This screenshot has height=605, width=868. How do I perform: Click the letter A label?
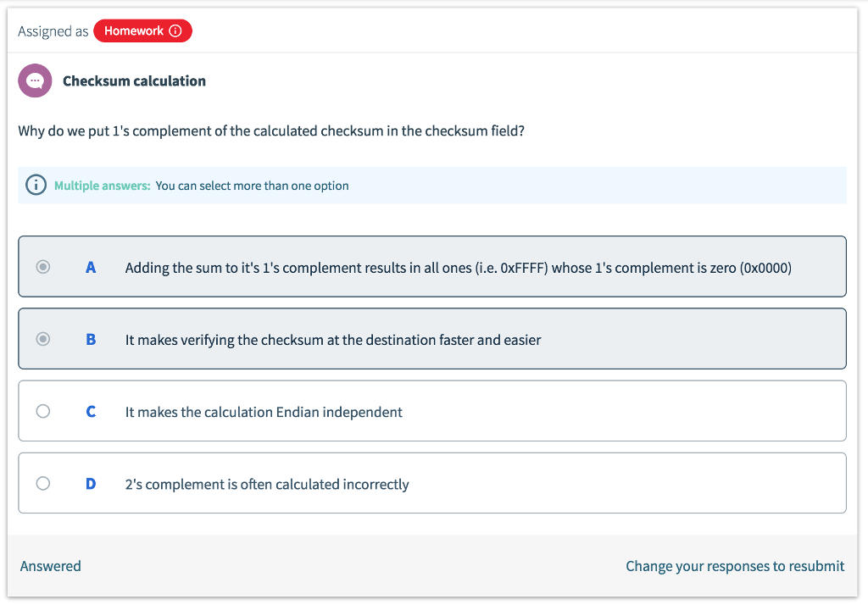coord(91,267)
